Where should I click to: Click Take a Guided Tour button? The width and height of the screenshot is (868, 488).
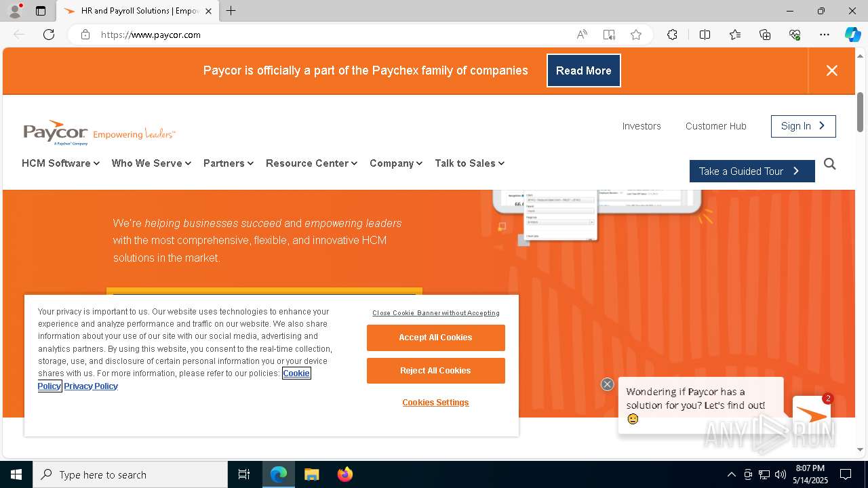point(752,171)
